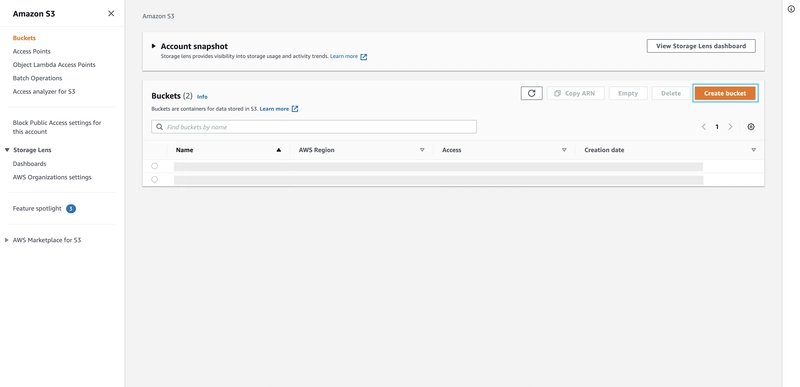Click the Empty button
Image resolution: width=800 pixels, height=387 pixels.
628,93
